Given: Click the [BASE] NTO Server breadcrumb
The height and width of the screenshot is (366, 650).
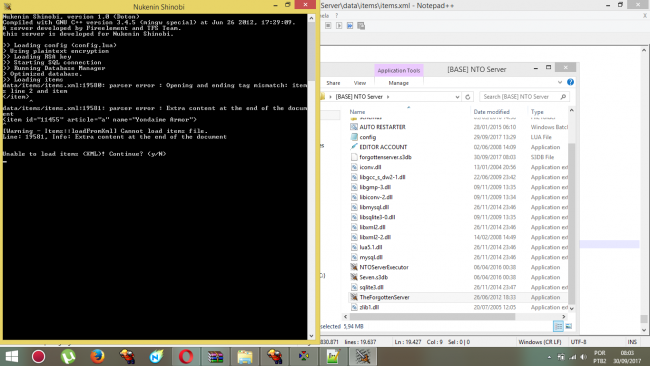Looking at the screenshot, I should 359,97.
